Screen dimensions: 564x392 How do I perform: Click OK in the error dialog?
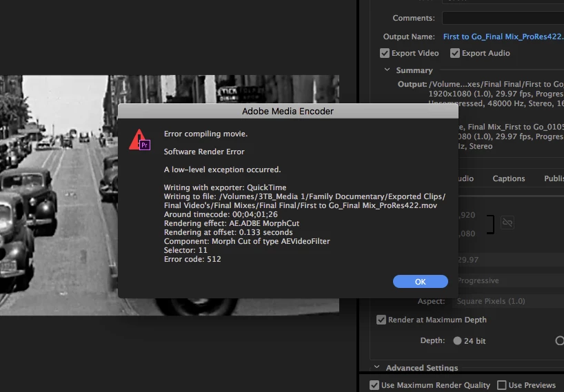pyautogui.click(x=420, y=281)
